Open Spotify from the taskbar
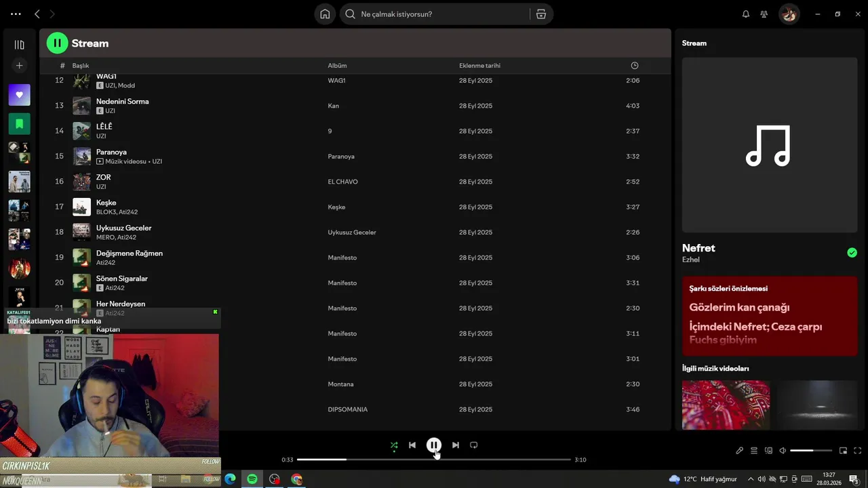Image resolution: width=868 pixels, height=488 pixels. tap(252, 479)
